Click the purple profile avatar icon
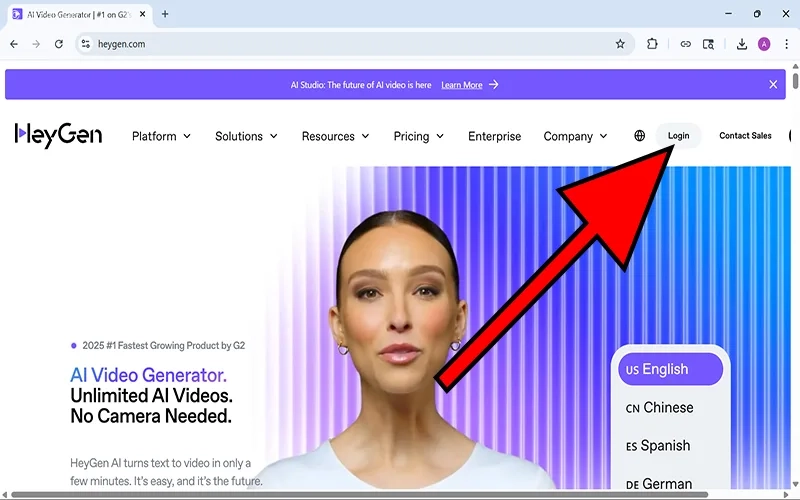 764,44
